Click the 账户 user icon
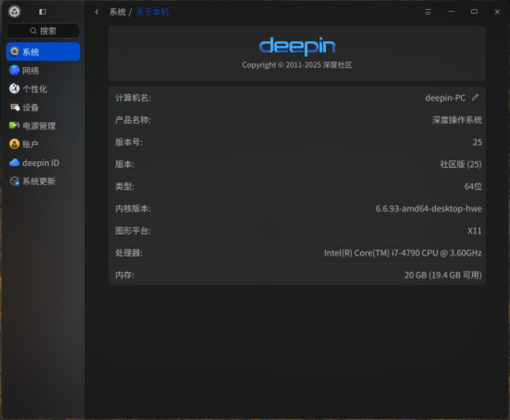The width and height of the screenshot is (510, 420). point(14,144)
